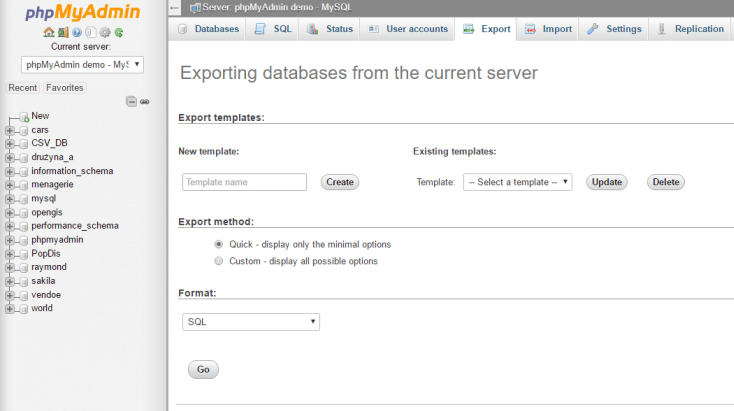Open the vendoe database link

(46, 295)
